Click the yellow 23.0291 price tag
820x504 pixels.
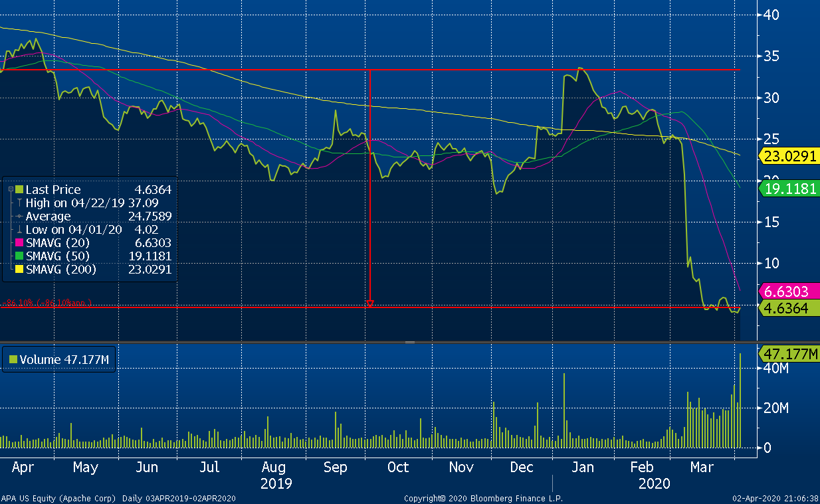click(x=790, y=156)
